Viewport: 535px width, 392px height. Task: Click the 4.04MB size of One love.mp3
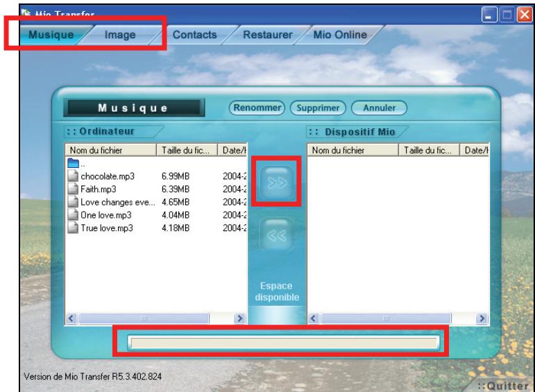[176, 215]
